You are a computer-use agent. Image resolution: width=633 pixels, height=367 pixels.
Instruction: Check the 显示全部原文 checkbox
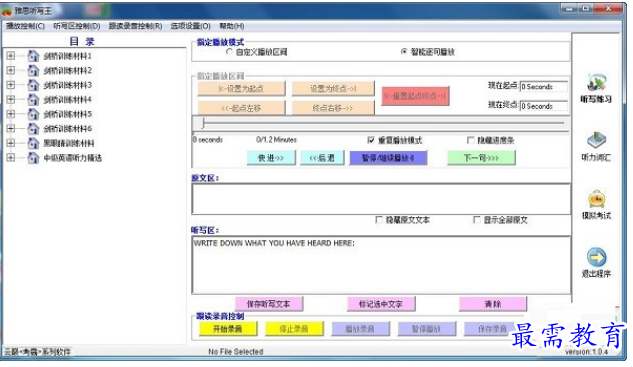[x=477, y=220]
